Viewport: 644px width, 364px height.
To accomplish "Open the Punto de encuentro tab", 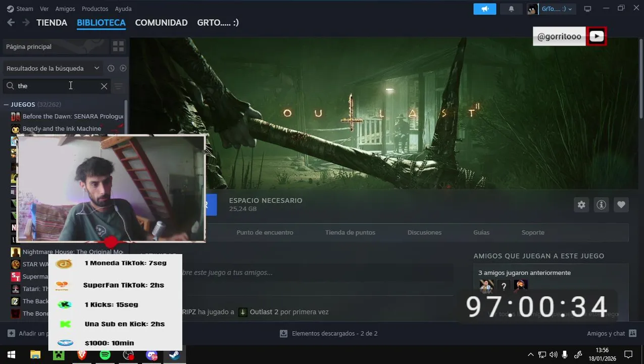I will [265, 233].
